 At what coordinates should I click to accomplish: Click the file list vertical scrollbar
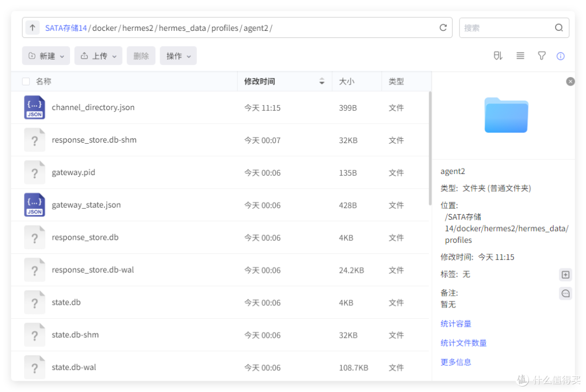pos(430,148)
